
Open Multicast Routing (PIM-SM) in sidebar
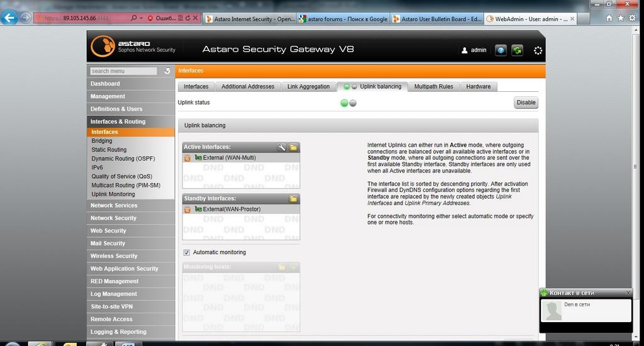click(126, 186)
